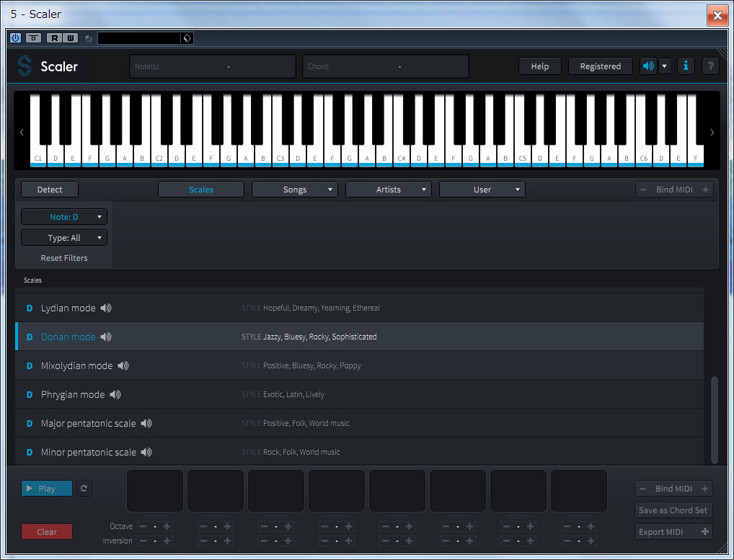Preview Phrygian mode with speaker icon
The height and width of the screenshot is (560, 734).
pyautogui.click(x=115, y=394)
